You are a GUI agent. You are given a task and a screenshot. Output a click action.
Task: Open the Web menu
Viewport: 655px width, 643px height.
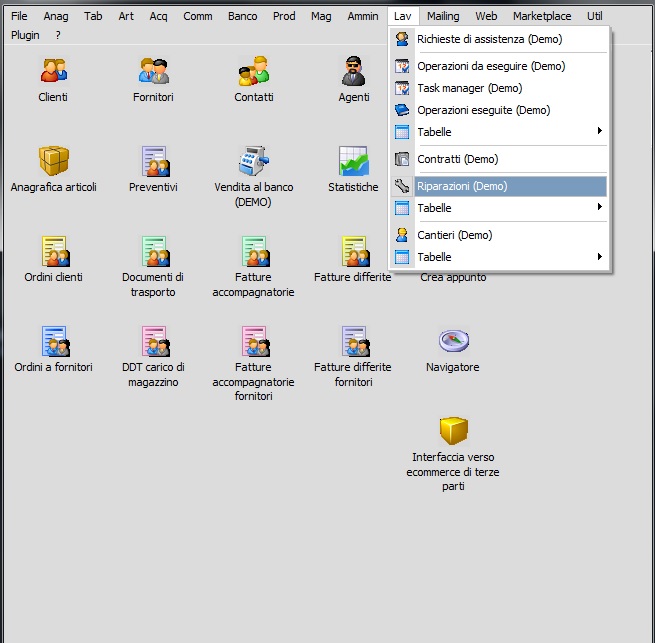click(486, 16)
